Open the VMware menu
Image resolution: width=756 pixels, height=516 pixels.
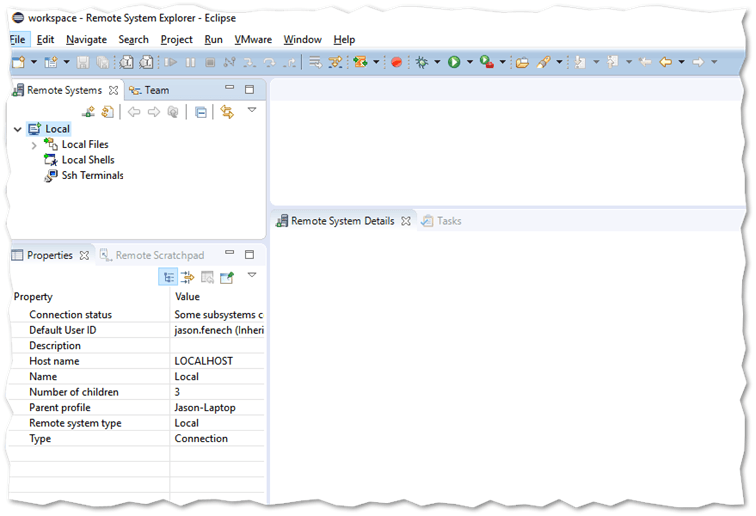(x=253, y=40)
